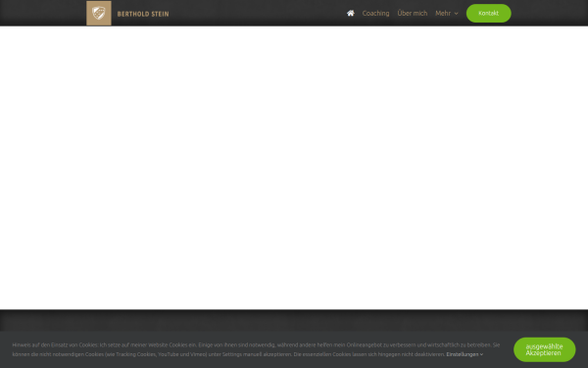Expand the Mehr dropdown menu
Image resolution: width=588 pixels, height=368 pixels.
click(x=446, y=13)
